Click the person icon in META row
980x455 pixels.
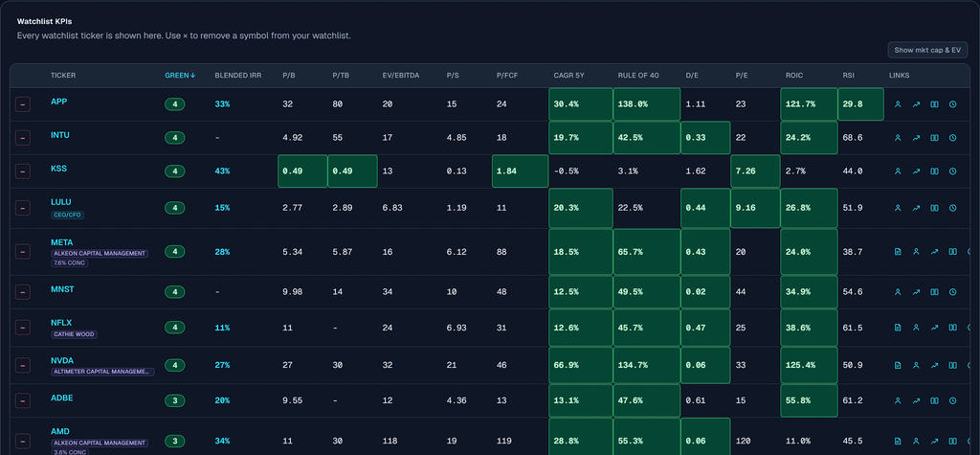pos(916,252)
